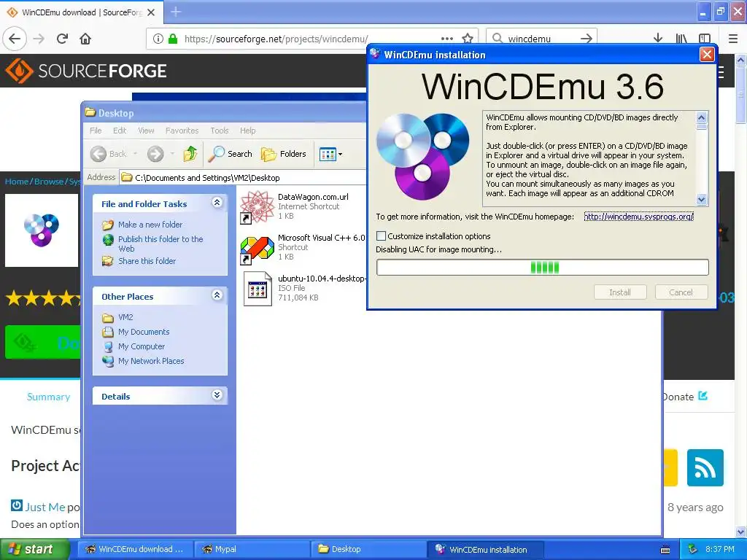Click the RSS feed icon on SourceForge

point(705,467)
